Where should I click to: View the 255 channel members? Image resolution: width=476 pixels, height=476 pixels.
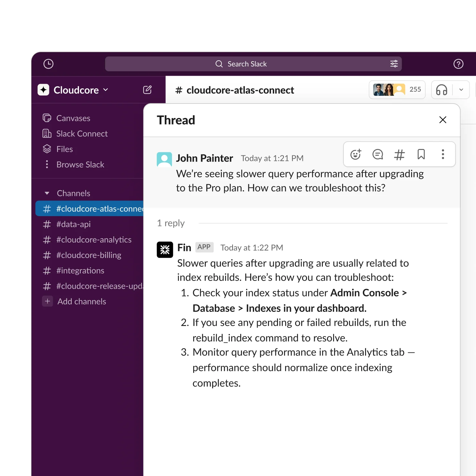pos(397,90)
